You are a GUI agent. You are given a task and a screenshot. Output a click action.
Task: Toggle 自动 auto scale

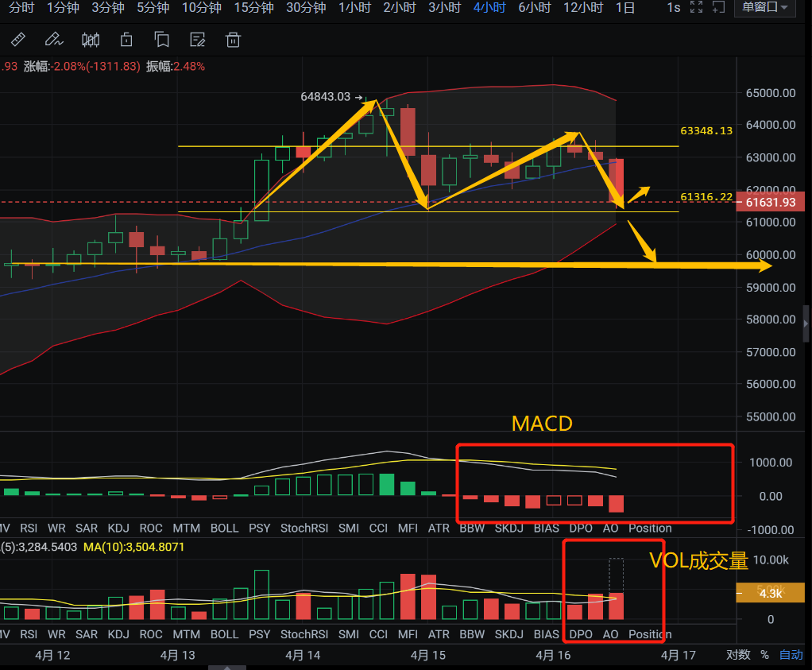(791, 655)
